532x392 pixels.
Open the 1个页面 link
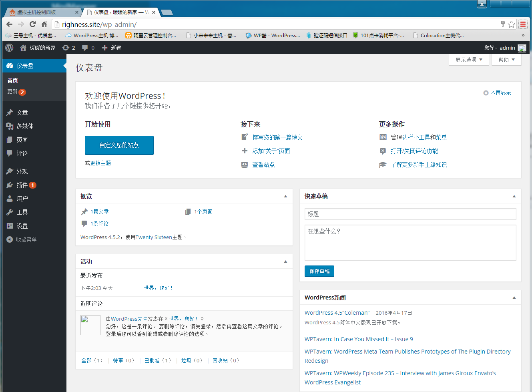(203, 211)
